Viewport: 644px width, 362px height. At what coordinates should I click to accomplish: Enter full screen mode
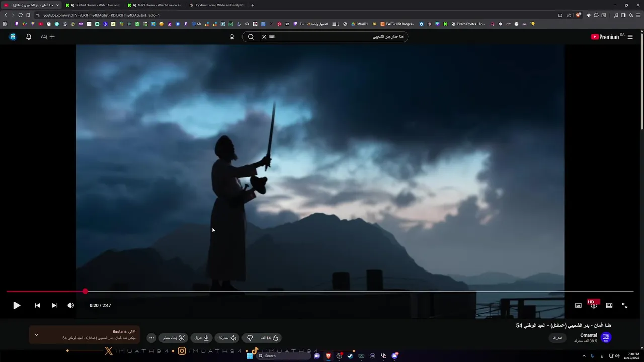pyautogui.click(x=624, y=305)
